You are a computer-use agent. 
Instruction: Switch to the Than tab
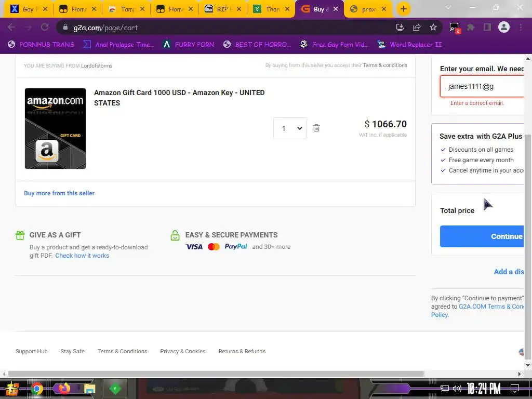[271, 9]
